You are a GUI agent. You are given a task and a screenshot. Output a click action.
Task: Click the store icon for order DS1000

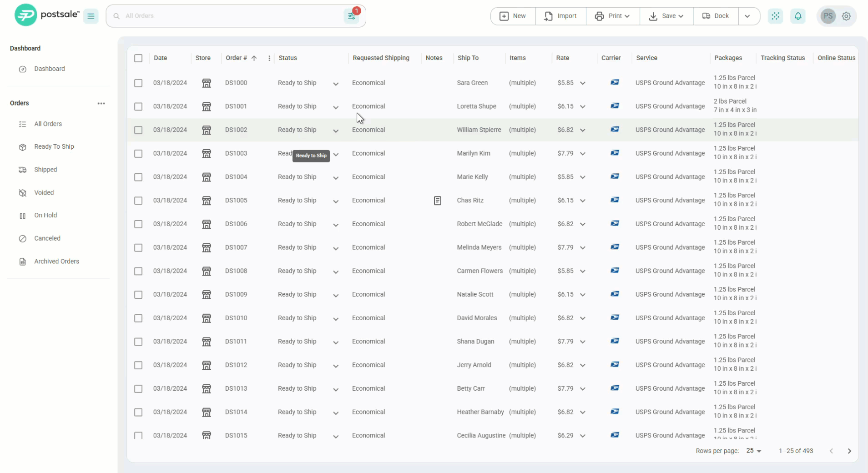point(207,83)
